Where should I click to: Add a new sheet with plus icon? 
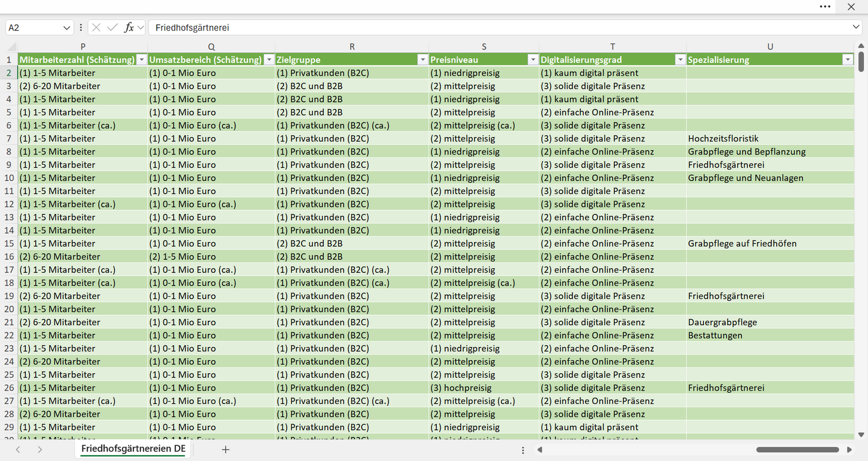click(x=226, y=449)
